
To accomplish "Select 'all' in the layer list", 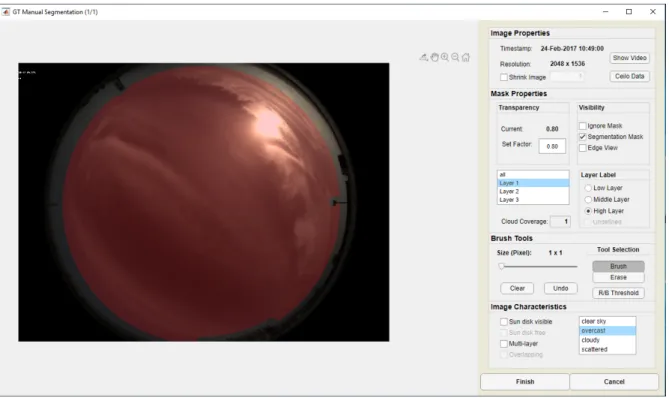I will click(533, 175).
